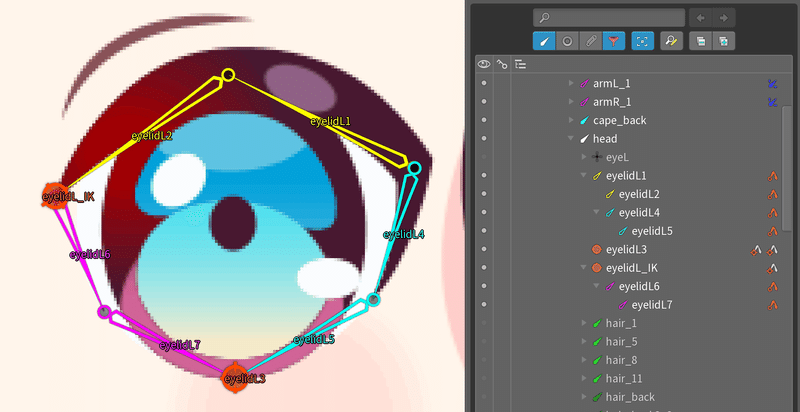The width and height of the screenshot is (800, 412).
Task: Select the eyelidL_IK target bone in viewport
Action: [x=55, y=196]
